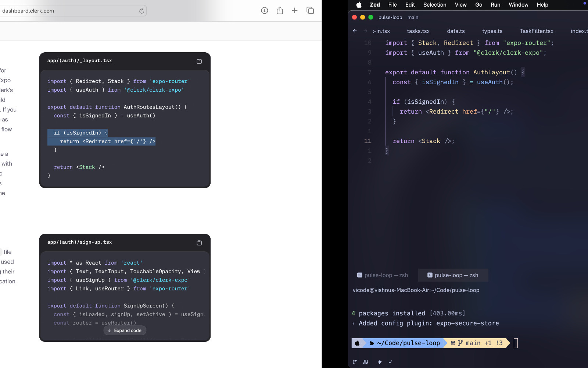
Task: Open the collaboration panel icon
Action: tap(366, 362)
